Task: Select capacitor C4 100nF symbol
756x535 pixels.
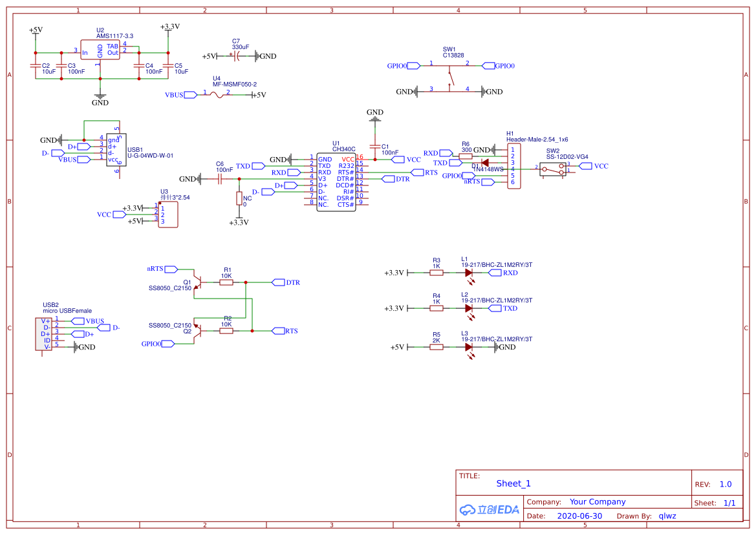Action: point(139,66)
